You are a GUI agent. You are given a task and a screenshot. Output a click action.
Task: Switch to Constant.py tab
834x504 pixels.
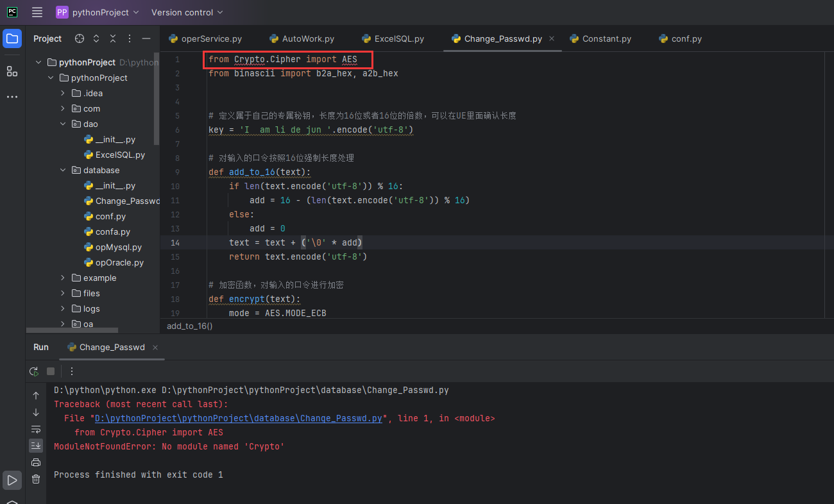coord(600,38)
